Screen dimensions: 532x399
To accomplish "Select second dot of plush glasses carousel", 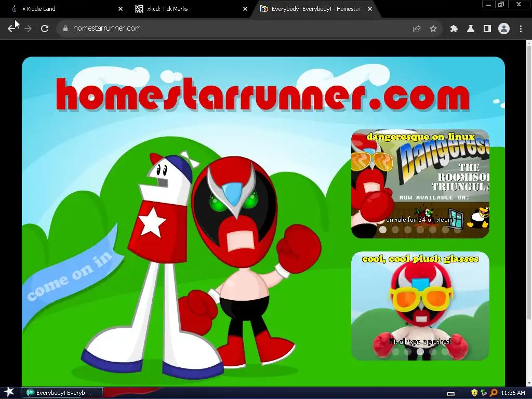I will pyautogui.click(x=408, y=352).
